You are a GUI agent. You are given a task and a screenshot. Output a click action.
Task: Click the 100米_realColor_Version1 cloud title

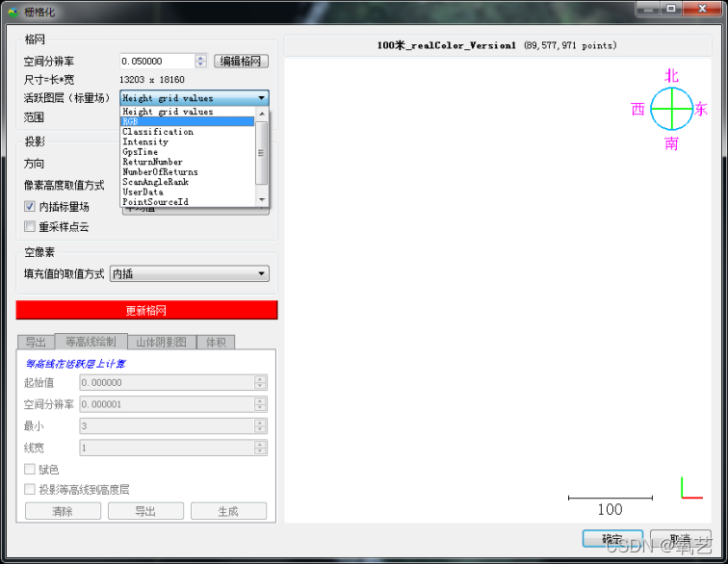447,45
